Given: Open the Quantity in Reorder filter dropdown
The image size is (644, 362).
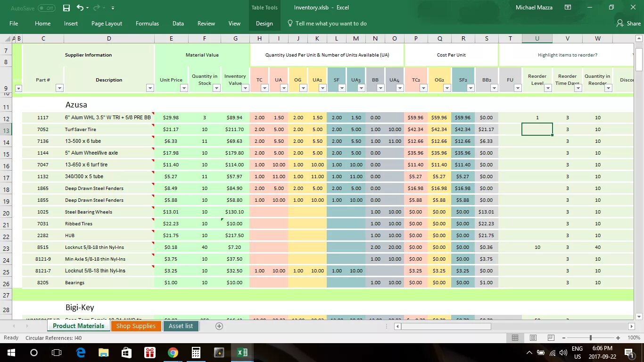Looking at the screenshot, I should click(x=608, y=88).
